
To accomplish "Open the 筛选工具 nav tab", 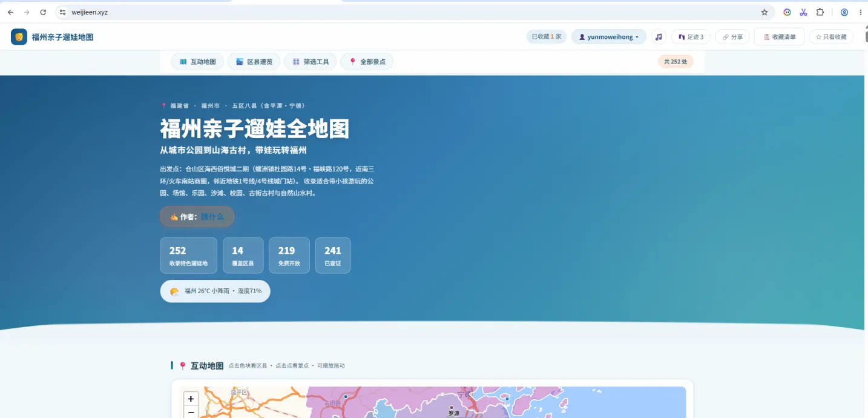I will pyautogui.click(x=310, y=62).
